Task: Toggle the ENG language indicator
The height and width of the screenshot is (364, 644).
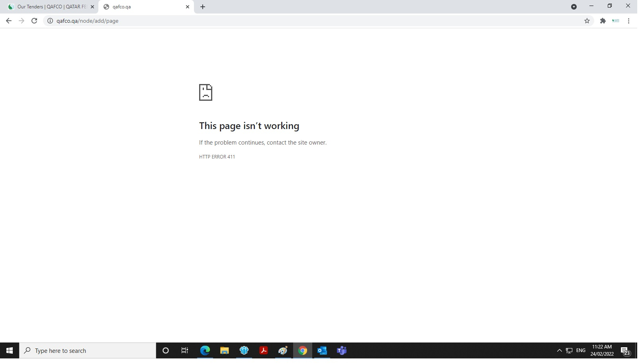Action: (x=581, y=350)
